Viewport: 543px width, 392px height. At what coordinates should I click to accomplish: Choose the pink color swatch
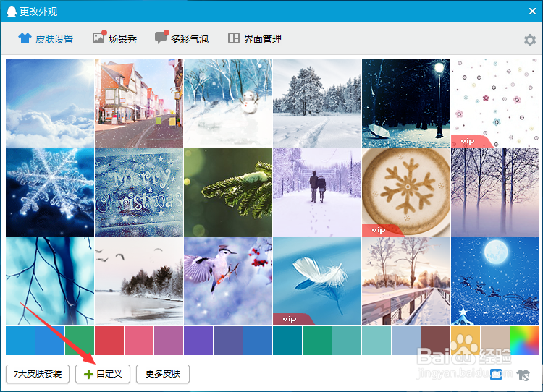pyautogui.click(x=139, y=341)
